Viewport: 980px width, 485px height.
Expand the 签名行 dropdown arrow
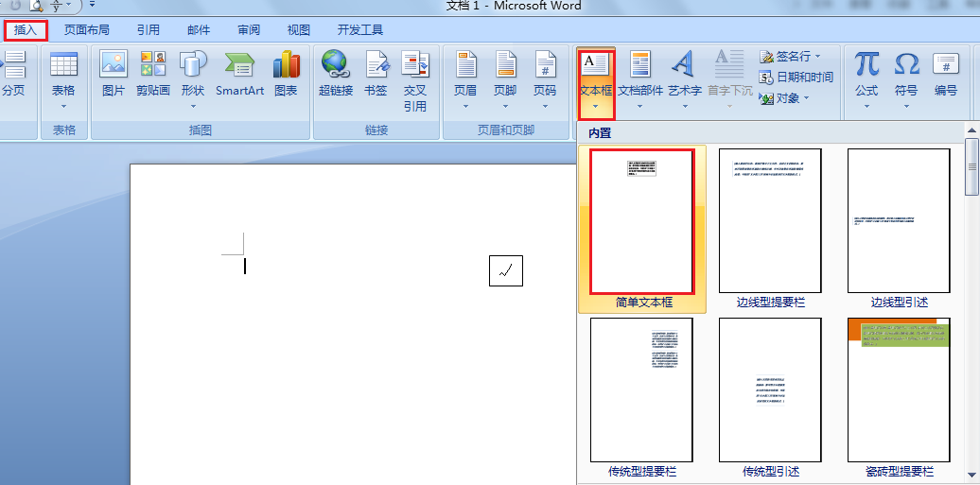coord(817,57)
